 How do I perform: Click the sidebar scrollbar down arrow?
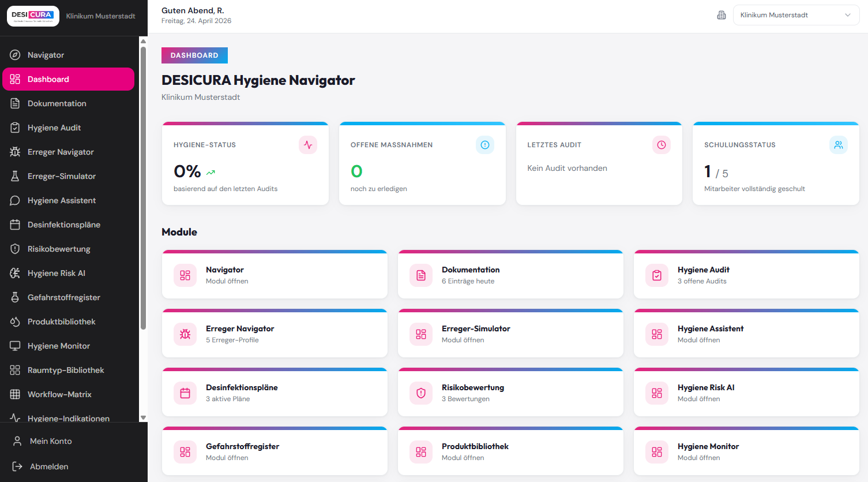pyautogui.click(x=143, y=417)
